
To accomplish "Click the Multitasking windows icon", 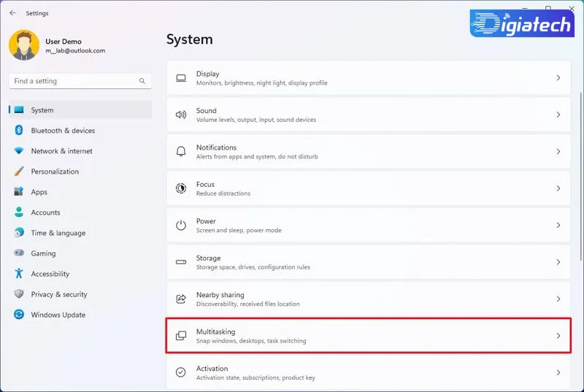I will 181,335.
